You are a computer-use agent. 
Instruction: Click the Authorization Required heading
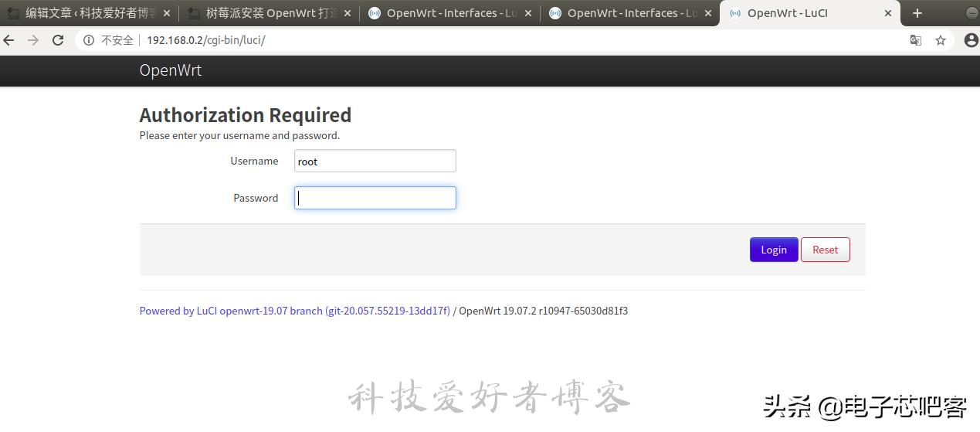click(x=246, y=115)
